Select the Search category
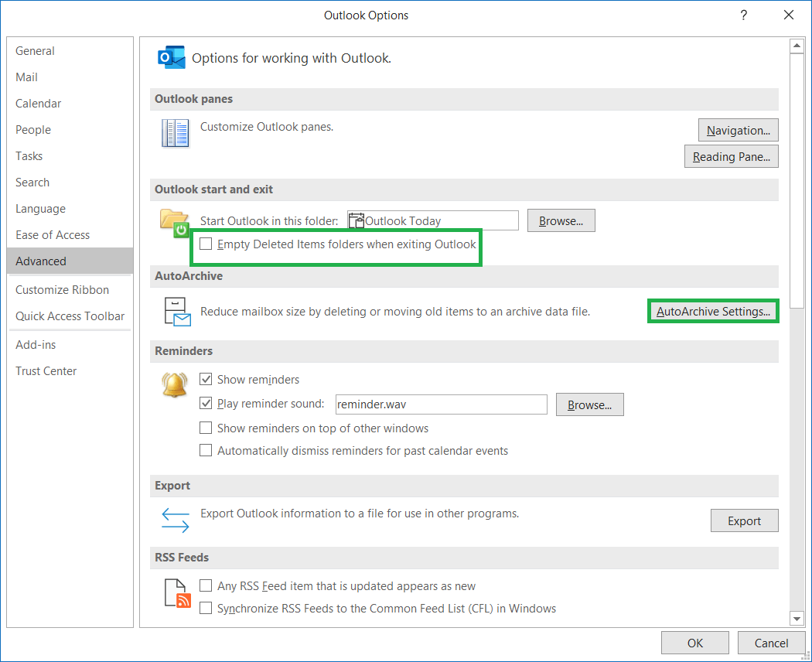The height and width of the screenshot is (662, 812). 70,183
